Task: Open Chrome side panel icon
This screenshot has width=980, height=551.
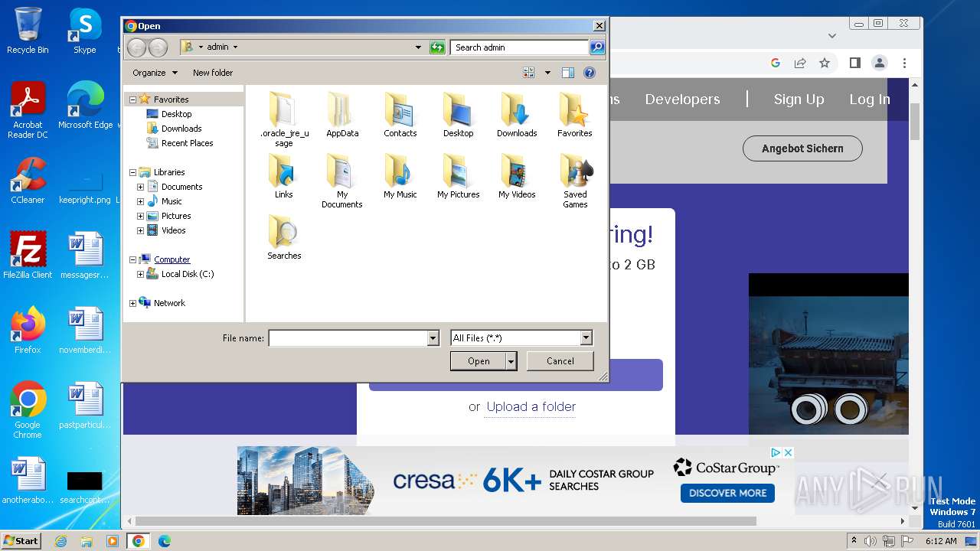Action: 855,63
